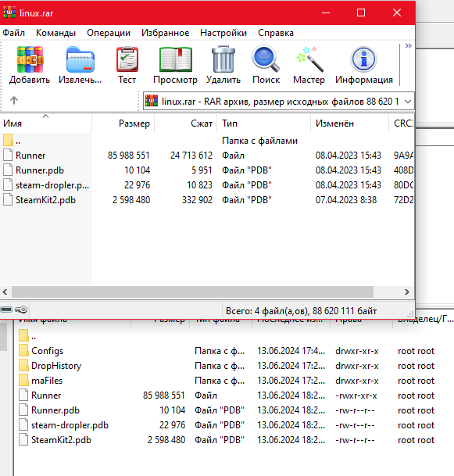Maximize the linux.rar window
Viewport: 454px width, 476px height.
click(x=361, y=13)
